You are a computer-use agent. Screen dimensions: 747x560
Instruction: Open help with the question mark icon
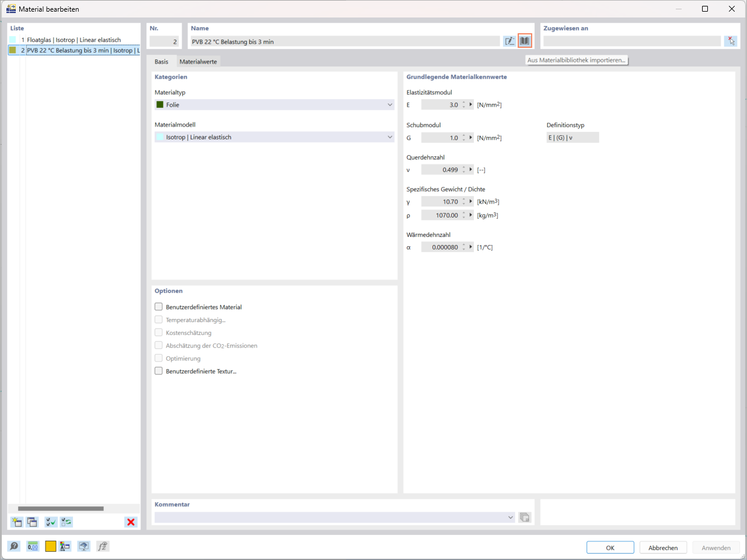(x=13, y=546)
